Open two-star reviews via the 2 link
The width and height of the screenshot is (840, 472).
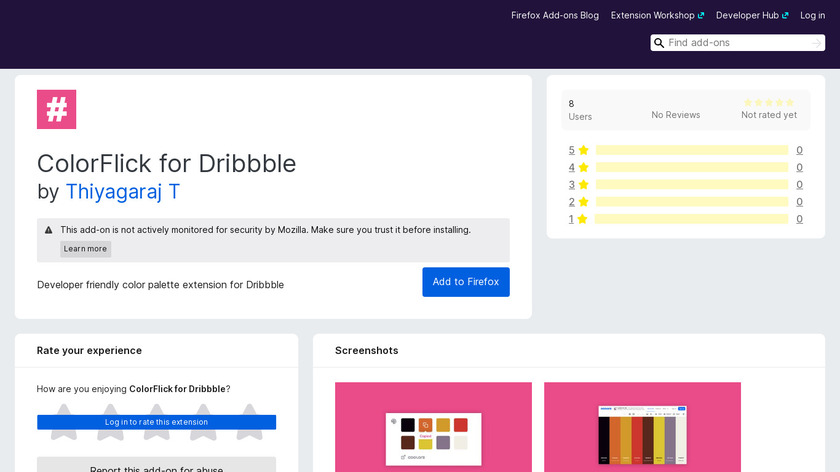click(572, 201)
